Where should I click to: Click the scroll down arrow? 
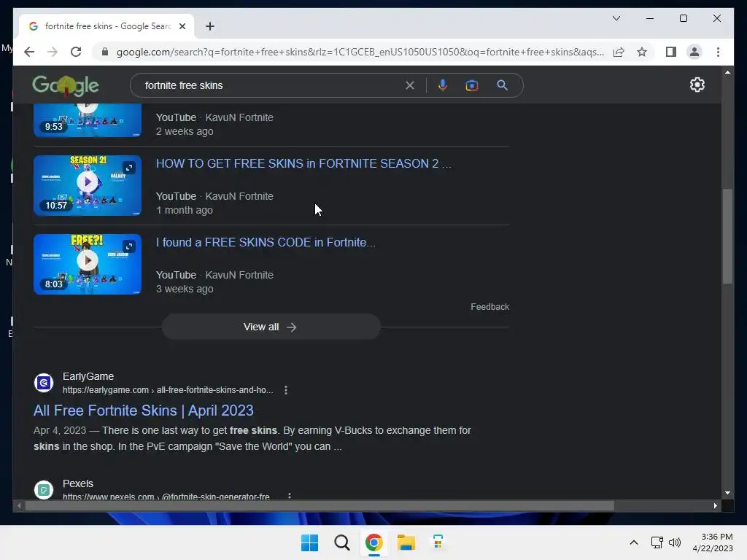(727, 493)
